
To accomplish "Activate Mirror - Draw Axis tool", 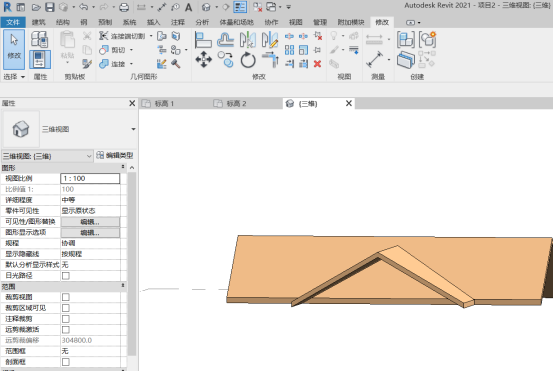I will tap(270, 39).
